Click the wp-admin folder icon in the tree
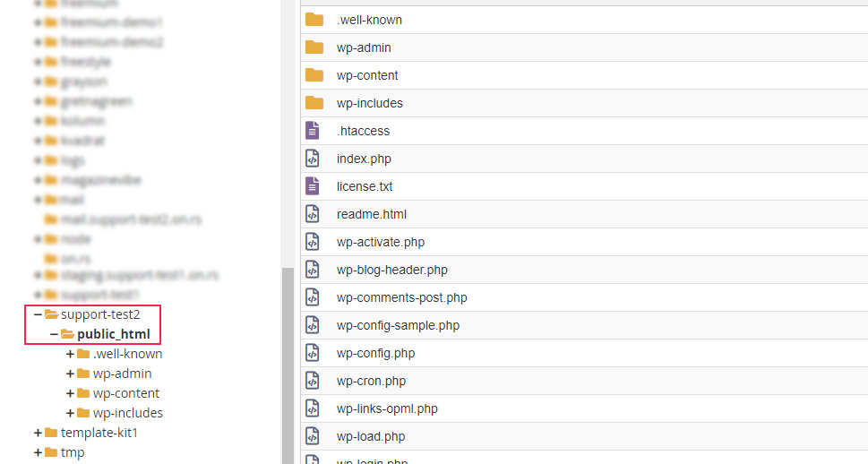Screen dimensions: 868x464 pyautogui.click(x=83, y=374)
